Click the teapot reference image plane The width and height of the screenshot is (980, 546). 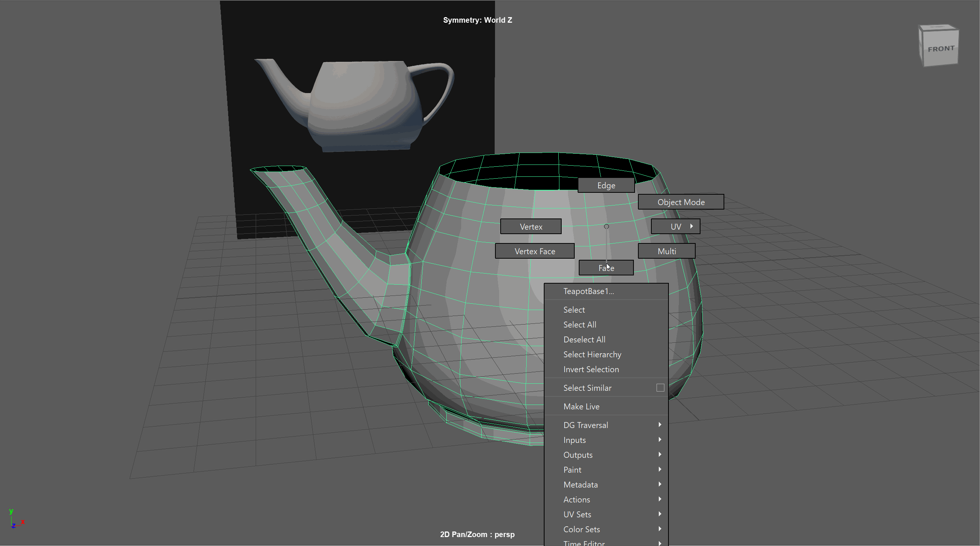click(x=358, y=103)
